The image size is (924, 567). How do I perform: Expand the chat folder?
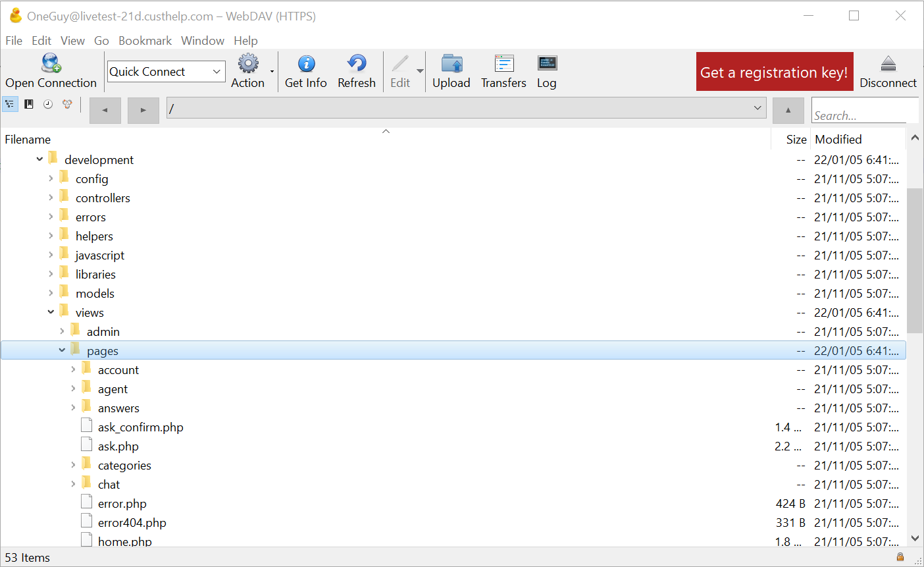tap(73, 483)
